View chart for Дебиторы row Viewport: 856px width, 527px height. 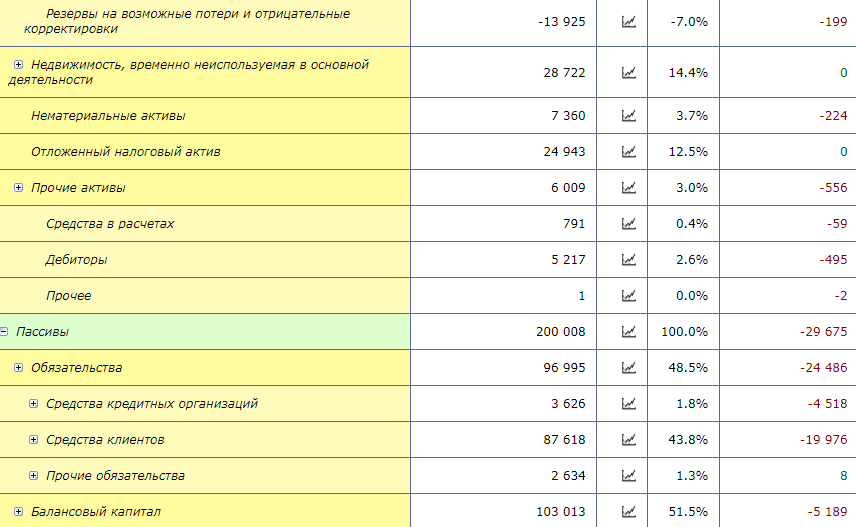click(x=628, y=260)
